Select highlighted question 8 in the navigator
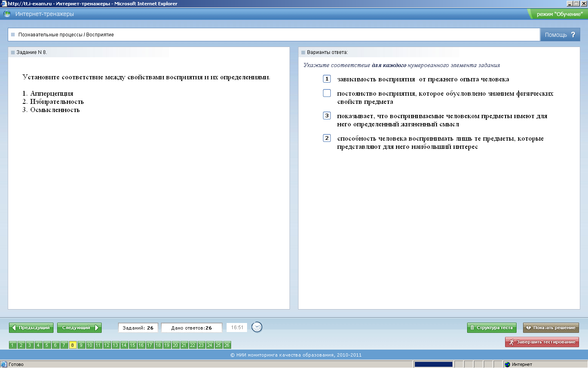The image size is (588, 368). [73, 345]
